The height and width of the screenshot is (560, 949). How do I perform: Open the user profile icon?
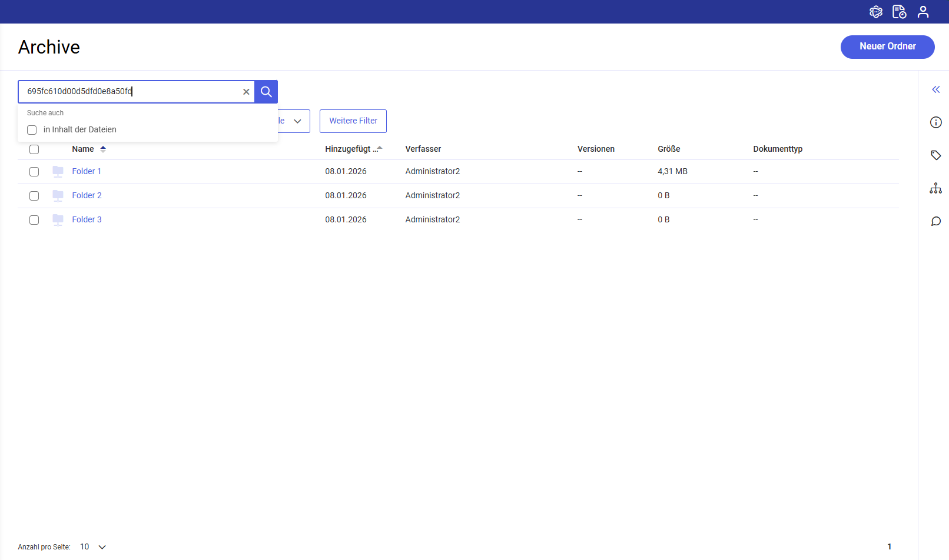923,12
